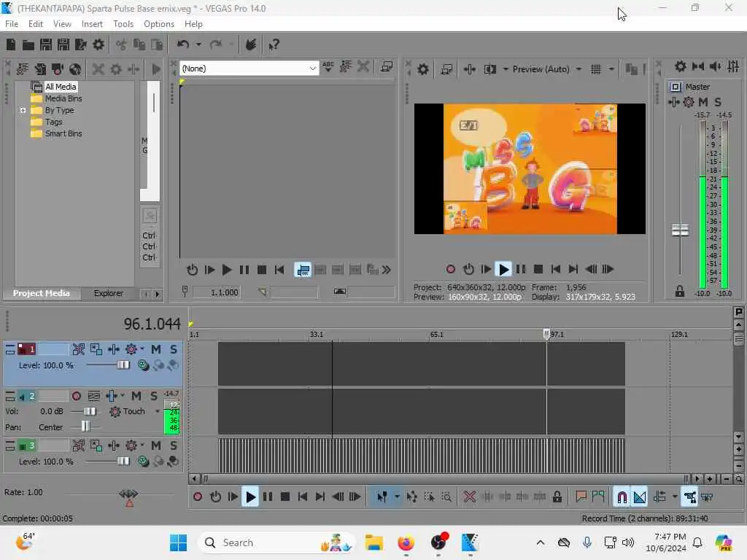Select Normal Edit Tool in timeline toolbar
The width and height of the screenshot is (747, 560).
pos(382,497)
